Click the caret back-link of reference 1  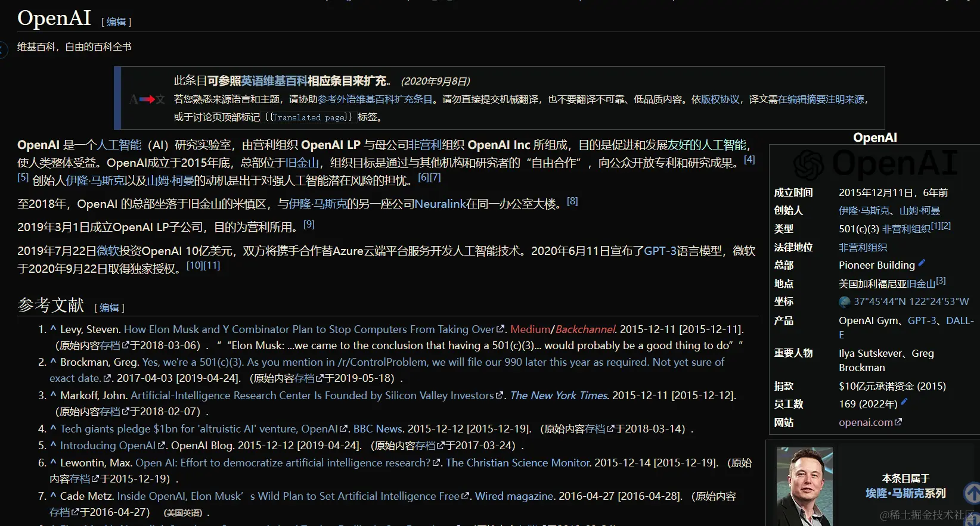(x=53, y=329)
